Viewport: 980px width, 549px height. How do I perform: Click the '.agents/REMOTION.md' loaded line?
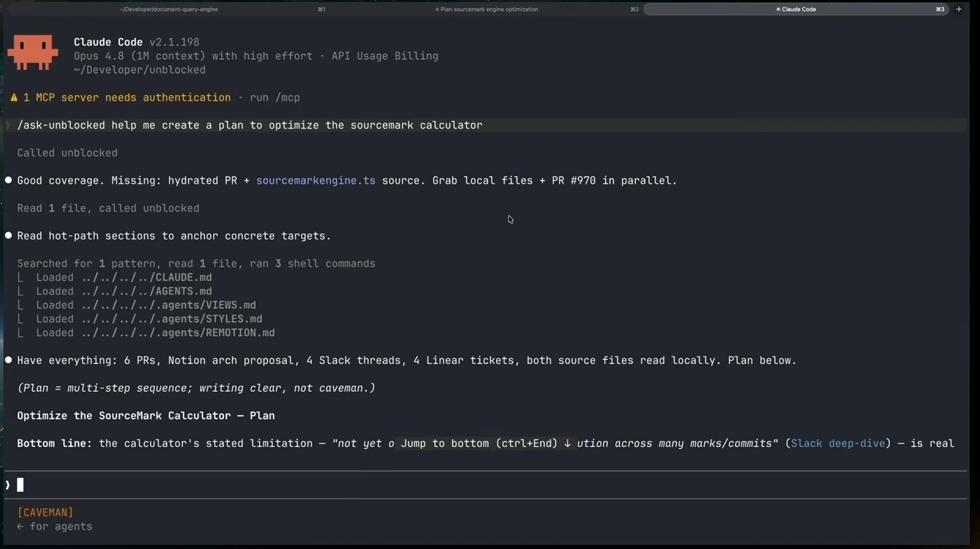[146, 333]
